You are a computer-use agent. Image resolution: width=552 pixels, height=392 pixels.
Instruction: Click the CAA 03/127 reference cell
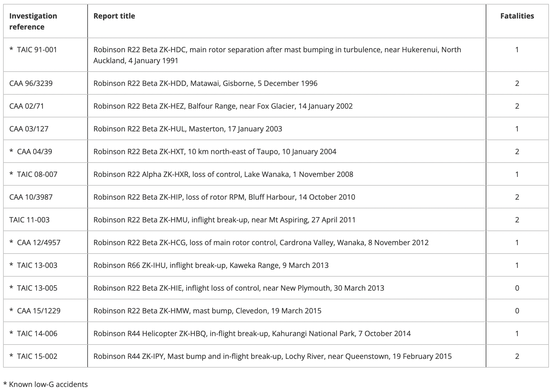(x=29, y=129)
